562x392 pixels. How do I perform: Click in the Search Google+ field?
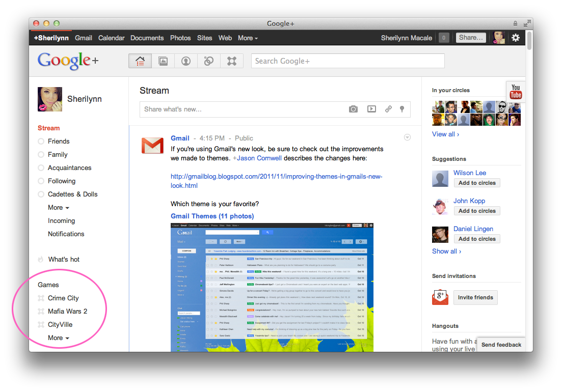coord(348,61)
